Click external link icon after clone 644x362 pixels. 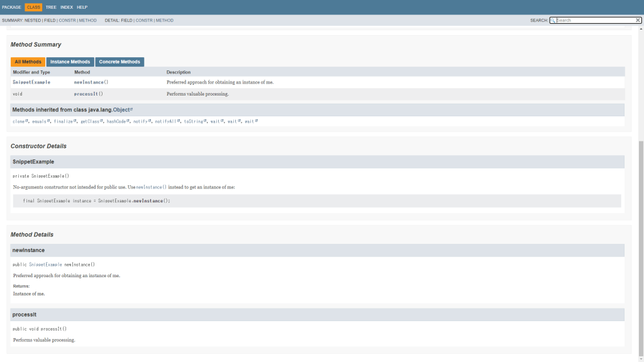pyautogui.click(x=27, y=121)
